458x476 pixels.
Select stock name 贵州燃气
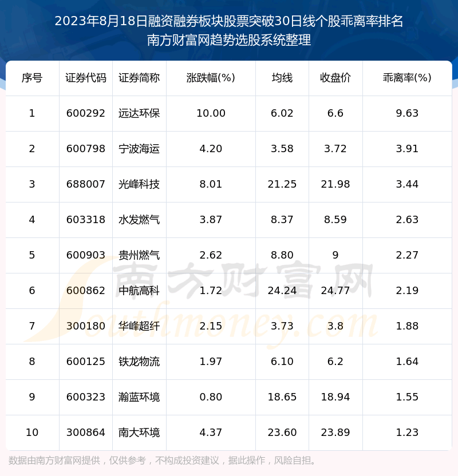tap(139, 255)
